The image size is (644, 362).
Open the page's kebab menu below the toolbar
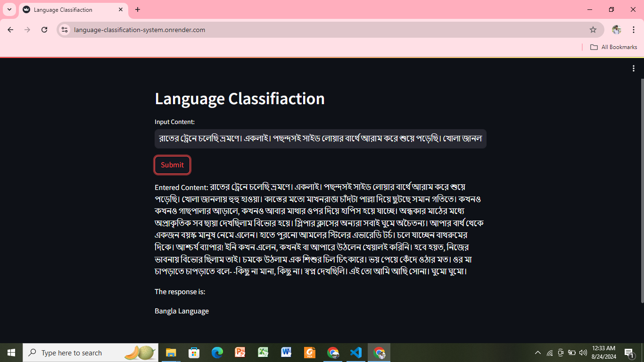click(633, 68)
